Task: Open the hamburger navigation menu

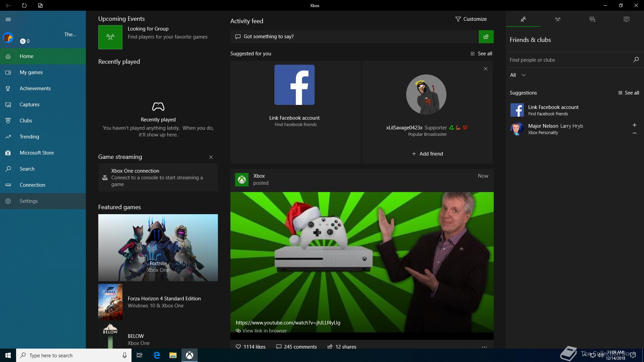Action: (x=8, y=19)
